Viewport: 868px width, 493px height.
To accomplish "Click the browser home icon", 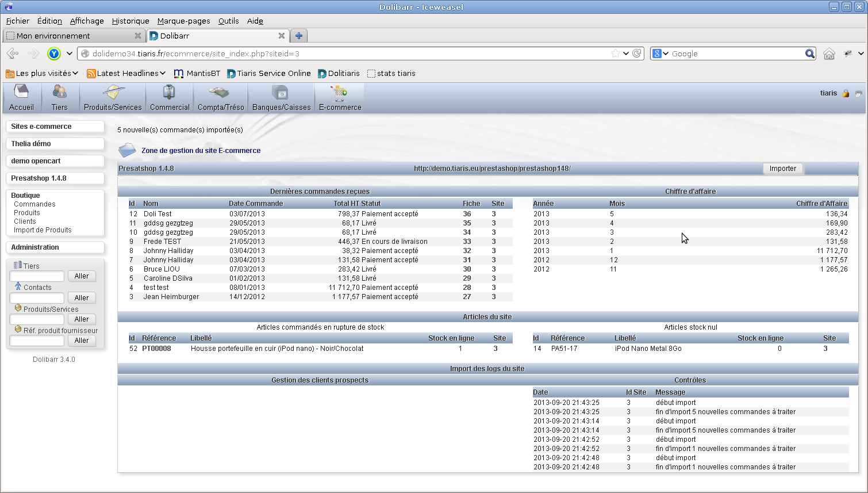I will (x=829, y=53).
